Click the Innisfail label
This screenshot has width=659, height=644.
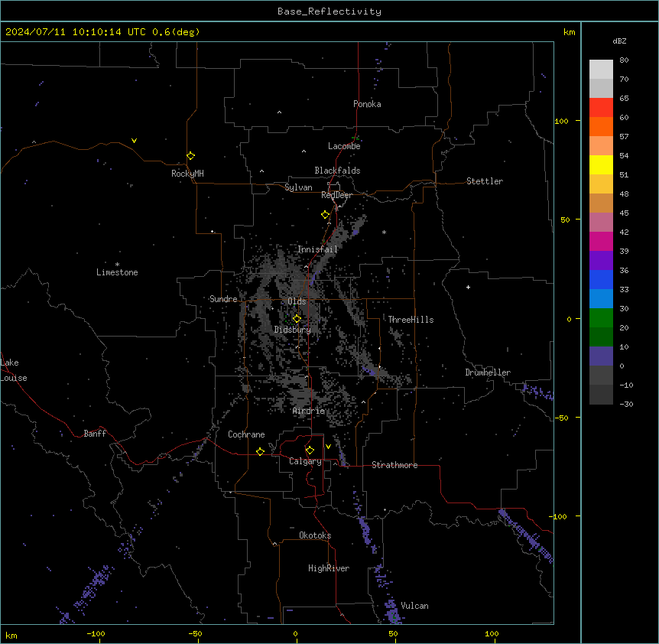point(317,249)
